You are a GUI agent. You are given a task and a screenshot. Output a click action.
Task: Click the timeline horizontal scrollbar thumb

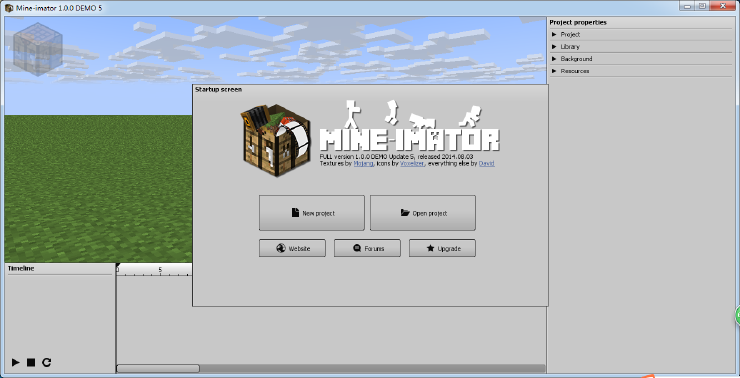click(x=158, y=368)
